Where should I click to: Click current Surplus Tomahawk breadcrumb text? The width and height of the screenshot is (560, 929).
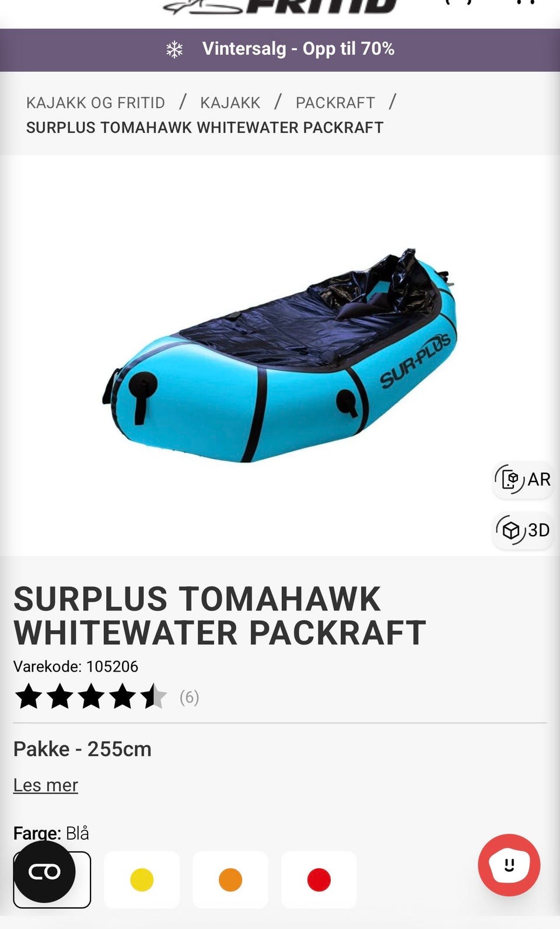(x=205, y=127)
